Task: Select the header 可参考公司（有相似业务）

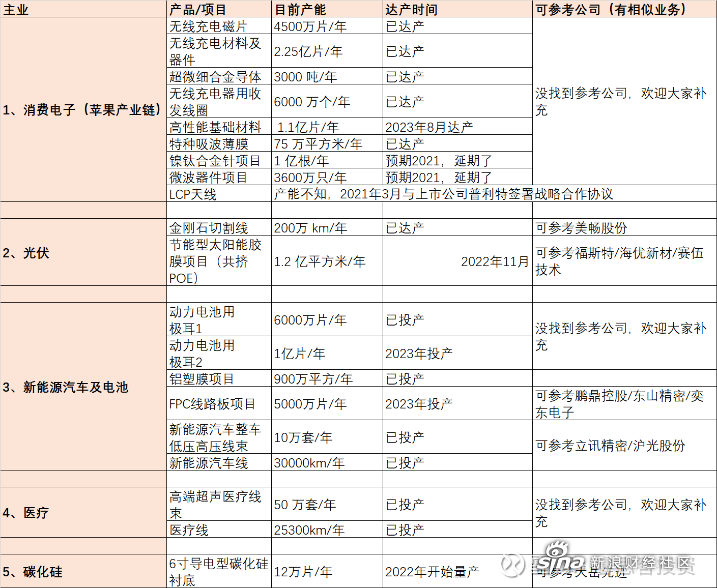Action: click(624, 9)
